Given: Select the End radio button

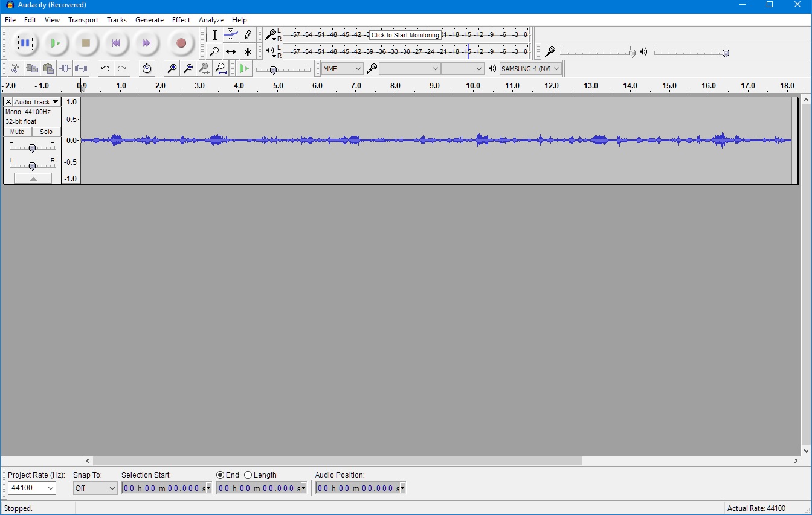Looking at the screenshot, I should 221,475.
